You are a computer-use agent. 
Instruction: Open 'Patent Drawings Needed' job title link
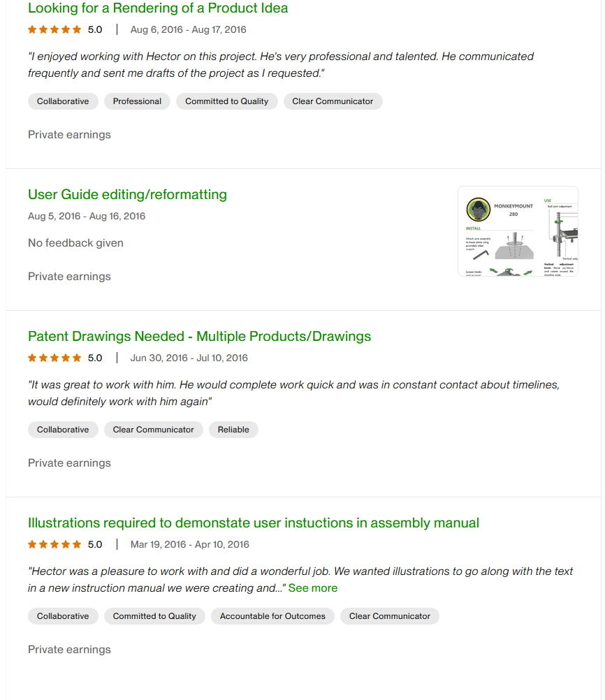tap(199, 336)
